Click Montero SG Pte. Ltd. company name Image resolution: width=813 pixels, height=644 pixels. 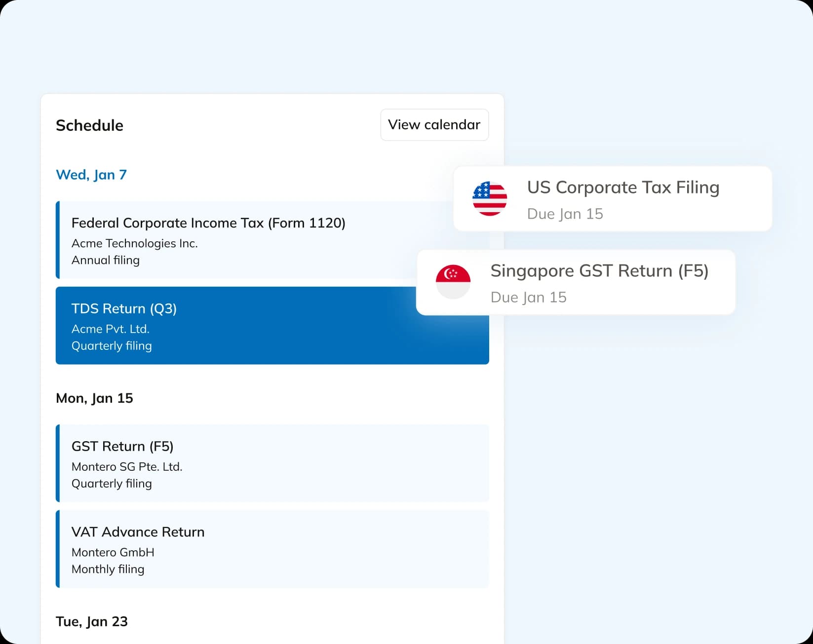[127, 466]
